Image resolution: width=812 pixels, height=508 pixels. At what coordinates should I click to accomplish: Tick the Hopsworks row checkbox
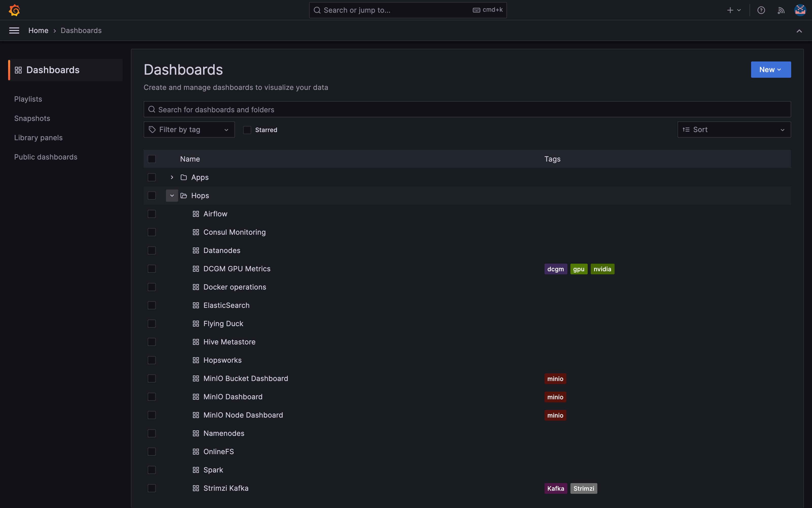point(152,360)
